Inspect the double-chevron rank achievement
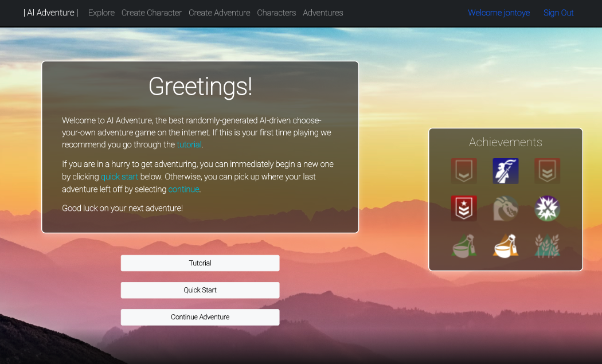Image resolution: width=602 pixels, height=364 pixels. [x=547, y=171]
